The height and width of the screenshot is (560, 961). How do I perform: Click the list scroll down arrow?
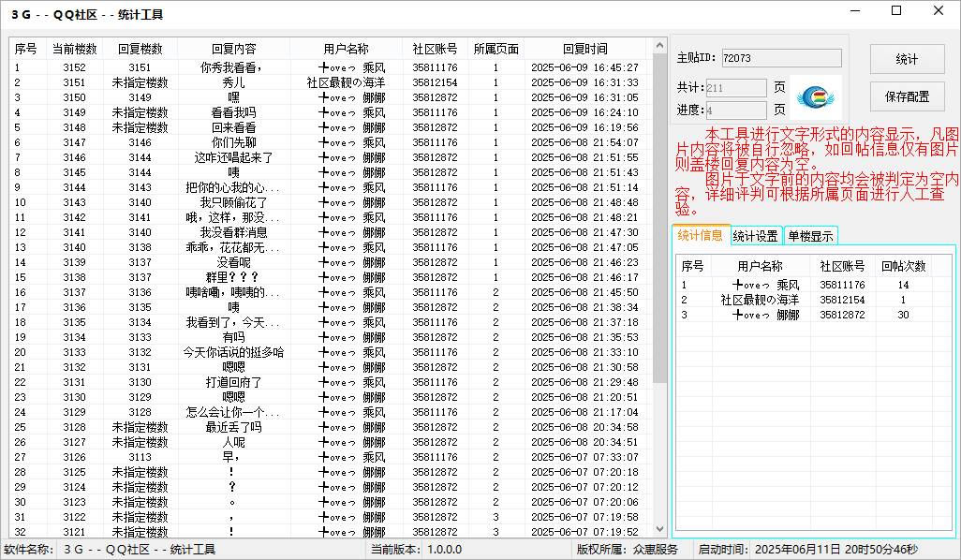659,529
